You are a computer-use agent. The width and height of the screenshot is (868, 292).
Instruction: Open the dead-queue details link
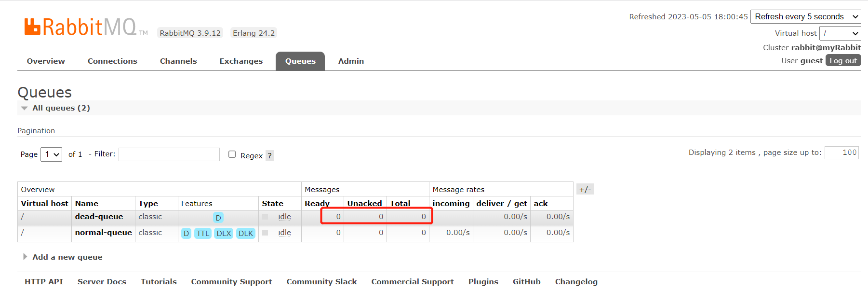click(99, 217)
